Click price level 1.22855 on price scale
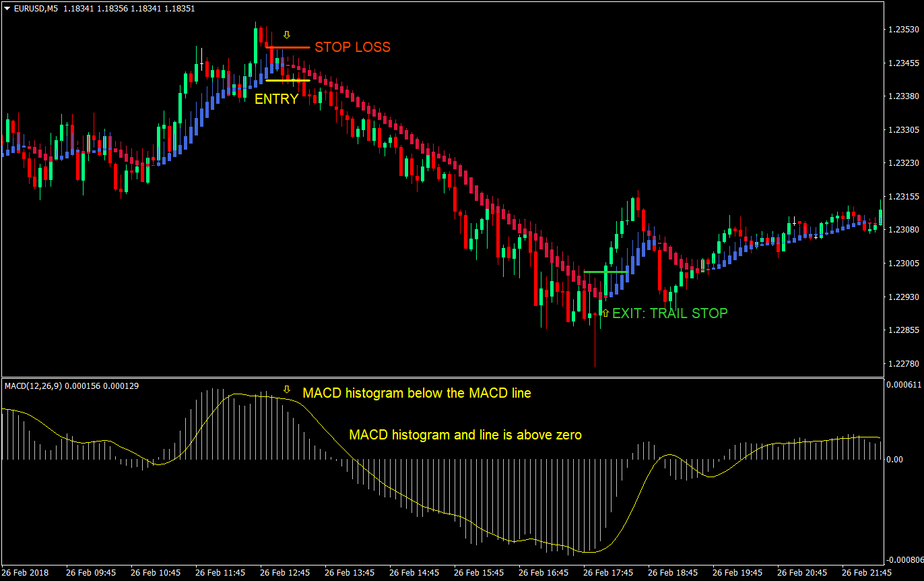This screenshot has height=581, width=924. [903, 330]
